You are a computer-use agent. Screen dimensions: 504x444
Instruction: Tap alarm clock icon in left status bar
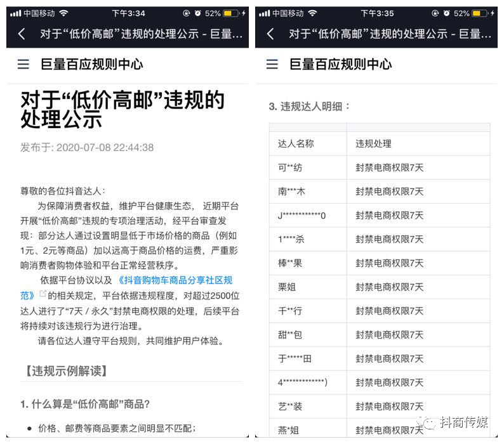coord(197,13)
